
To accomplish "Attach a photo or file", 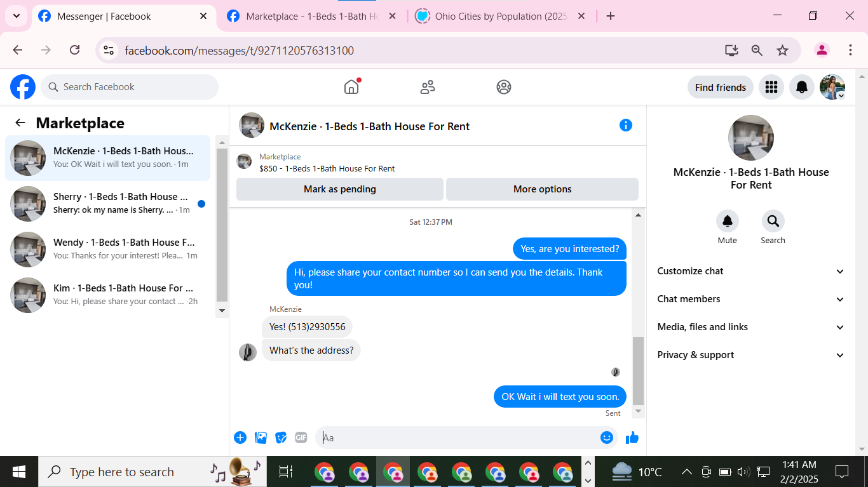I will [x=261, y=437].
